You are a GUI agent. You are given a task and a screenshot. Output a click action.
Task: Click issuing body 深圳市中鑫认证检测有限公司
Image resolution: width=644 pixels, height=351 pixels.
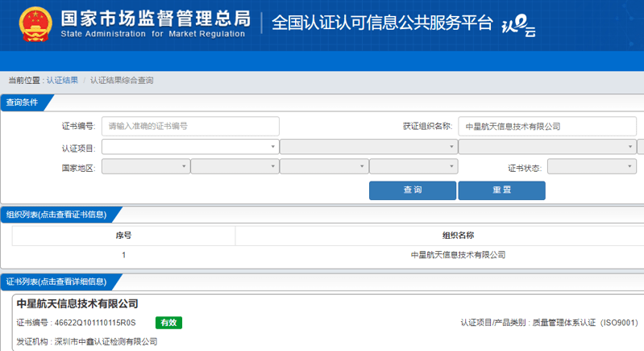coord(106,341)
